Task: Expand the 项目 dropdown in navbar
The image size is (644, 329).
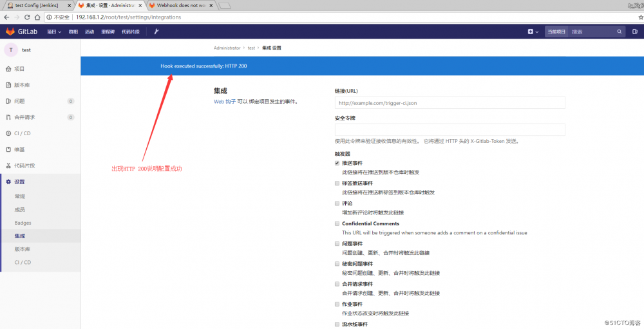Action: point(54,32)
